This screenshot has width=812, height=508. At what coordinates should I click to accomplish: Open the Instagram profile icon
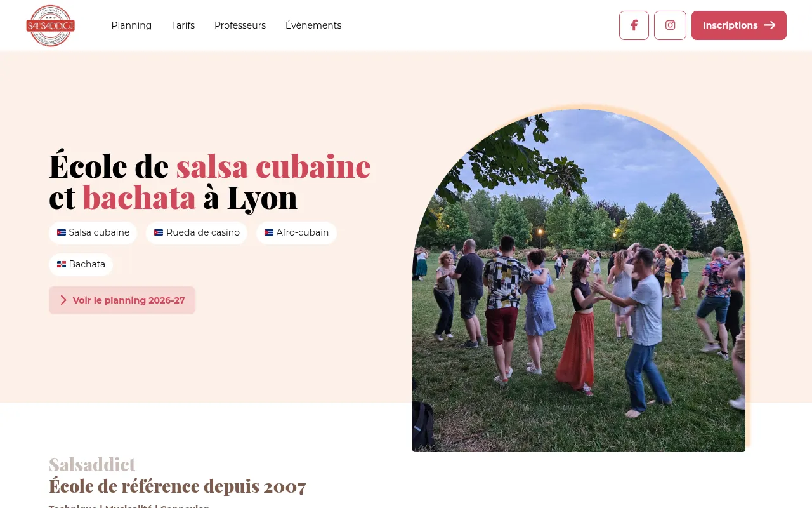point(670,25)
